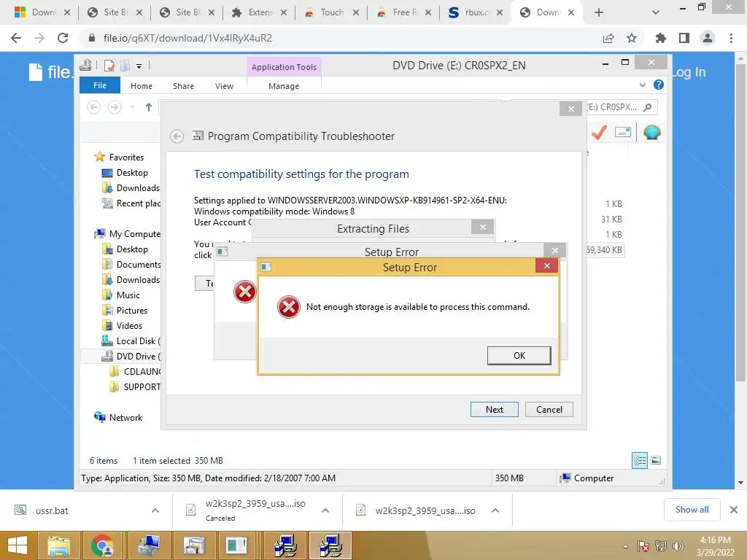Click the volume icon in system tray

tap(678, 546)
